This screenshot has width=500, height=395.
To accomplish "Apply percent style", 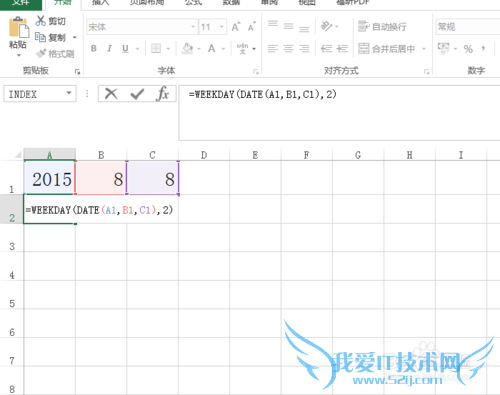I will [x=468, y=49].
